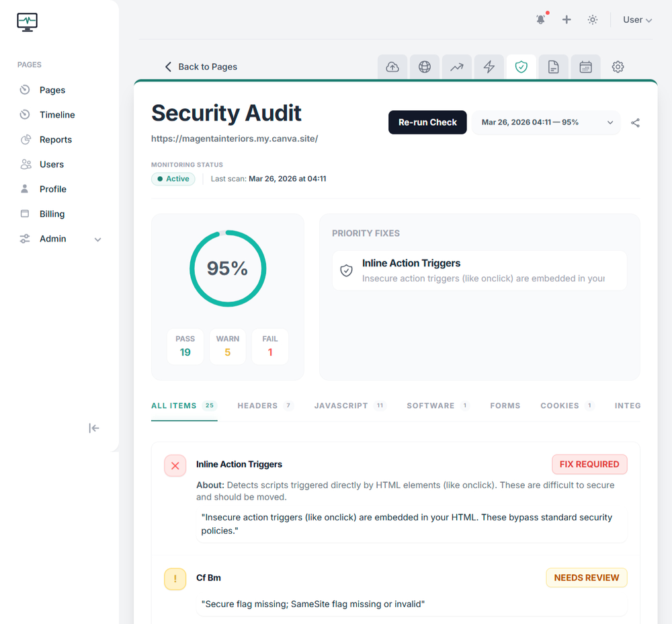Open the settings gear icon

tap(618, 67)
